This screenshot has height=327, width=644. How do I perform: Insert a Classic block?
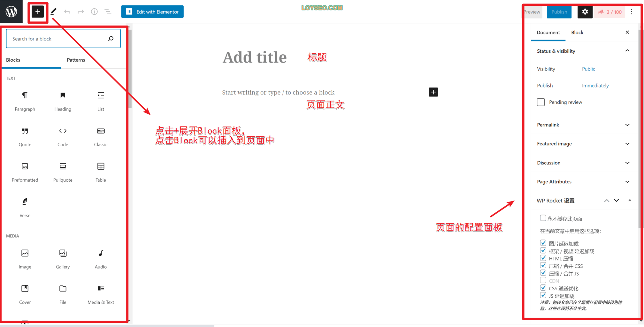pos(101,137)
